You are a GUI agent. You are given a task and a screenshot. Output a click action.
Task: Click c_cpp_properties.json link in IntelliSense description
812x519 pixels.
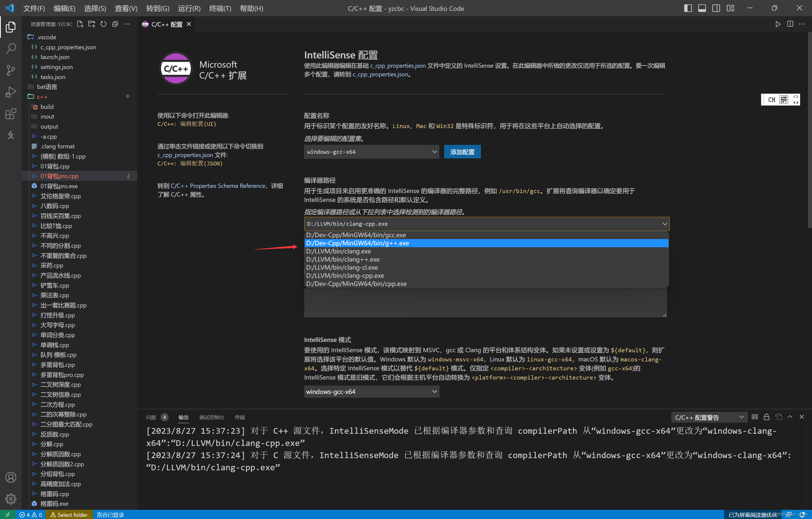(x=398, y=66)
